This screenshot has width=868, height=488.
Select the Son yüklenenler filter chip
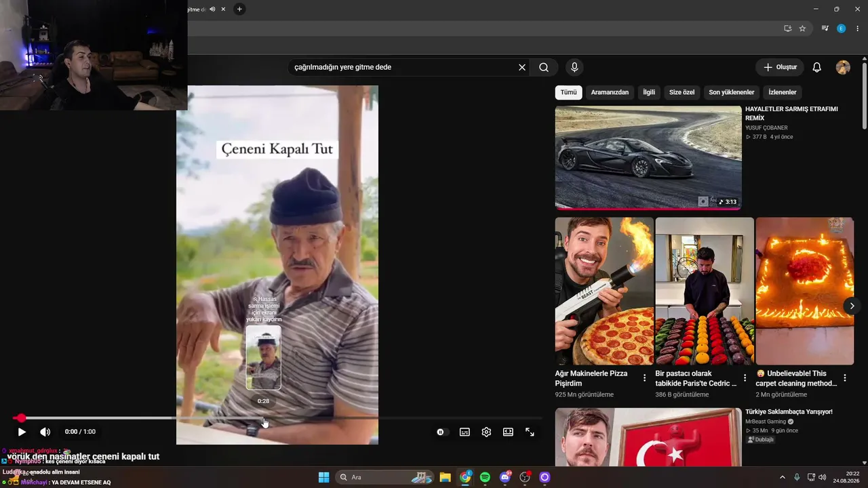[x=732, y=92]
